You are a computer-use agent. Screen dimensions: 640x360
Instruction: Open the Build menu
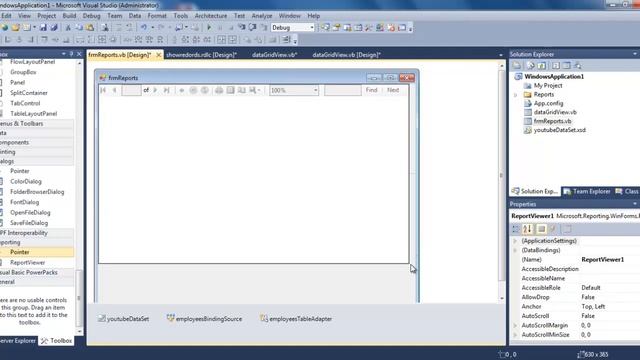(69, 16)
